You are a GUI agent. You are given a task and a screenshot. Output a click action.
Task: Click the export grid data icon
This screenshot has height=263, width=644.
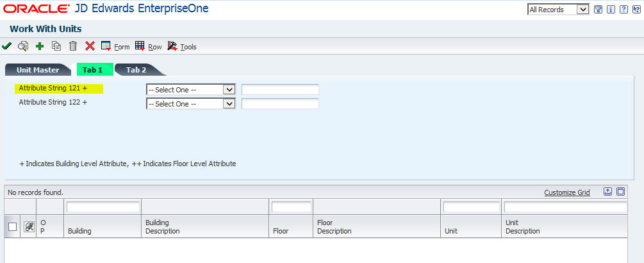pos(608,192)
